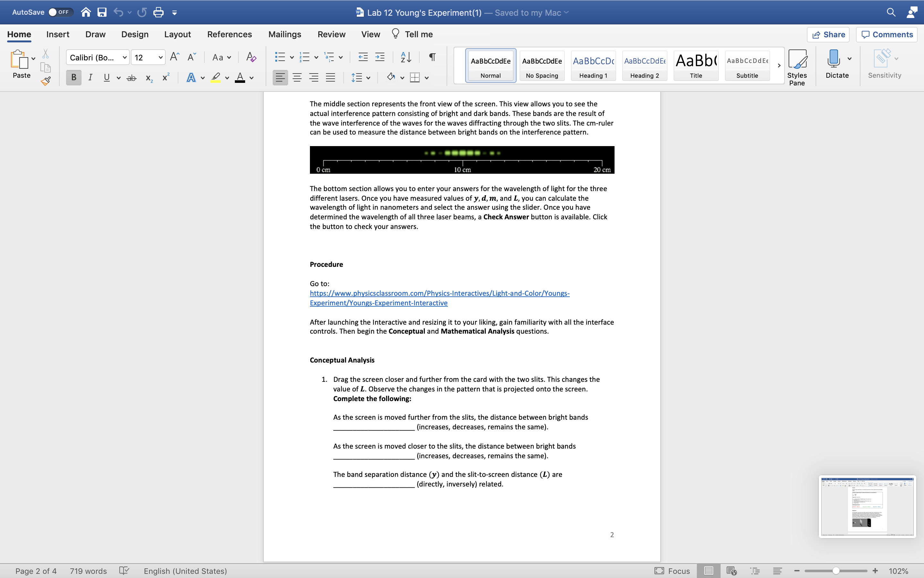Expand bullet list options arrow

pos(292,57)
